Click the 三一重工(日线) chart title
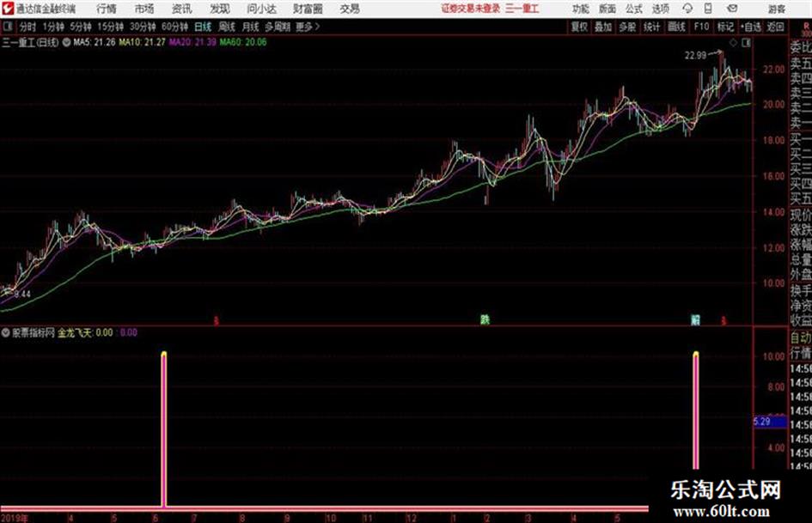 pos(30,42)
